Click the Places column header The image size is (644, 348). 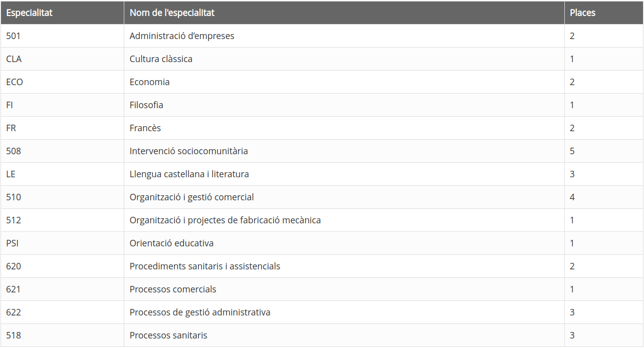point(604,13)
